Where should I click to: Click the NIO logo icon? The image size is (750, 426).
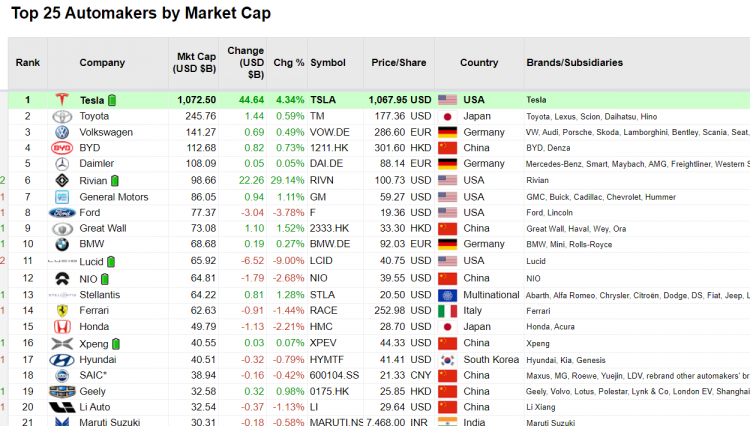click(62, 278)
